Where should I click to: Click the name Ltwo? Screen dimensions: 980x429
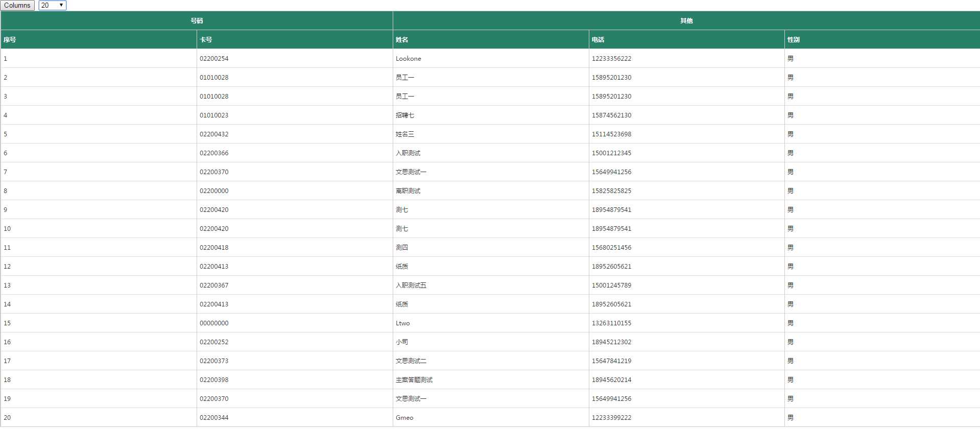pos(403,323)
